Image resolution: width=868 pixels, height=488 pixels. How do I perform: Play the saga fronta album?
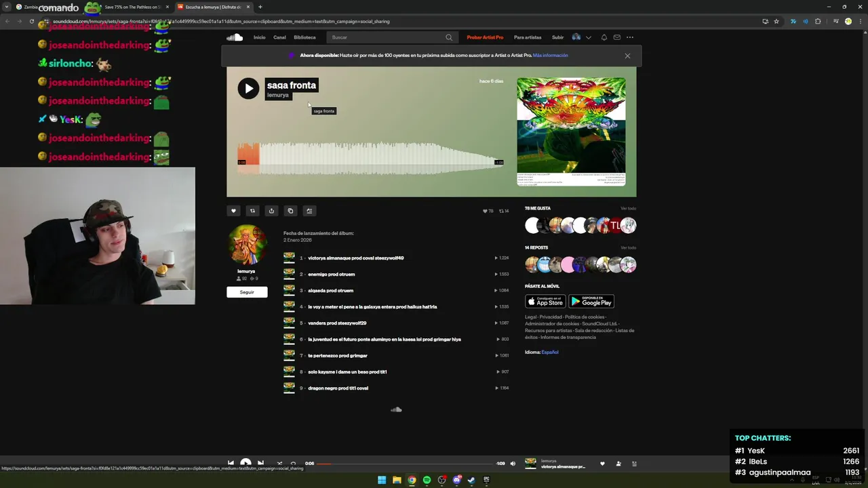click(248, 88)
